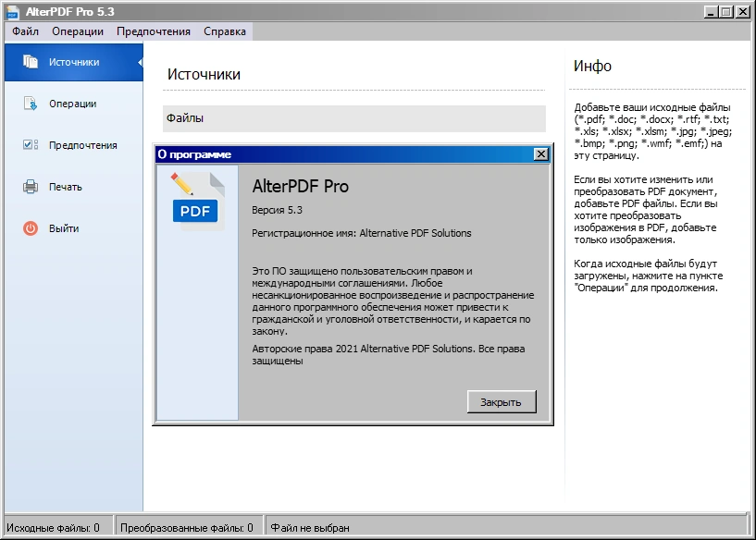Click the Выйти label in the sidebar
Screen dimensions: 756x540
click(x=64, y=228)
